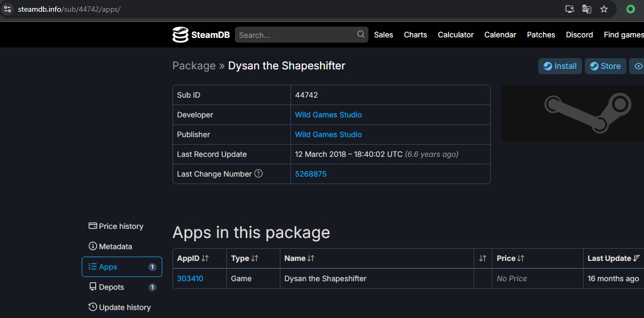Toggle the eye watch button
The image size is (644, 318).
638,66
